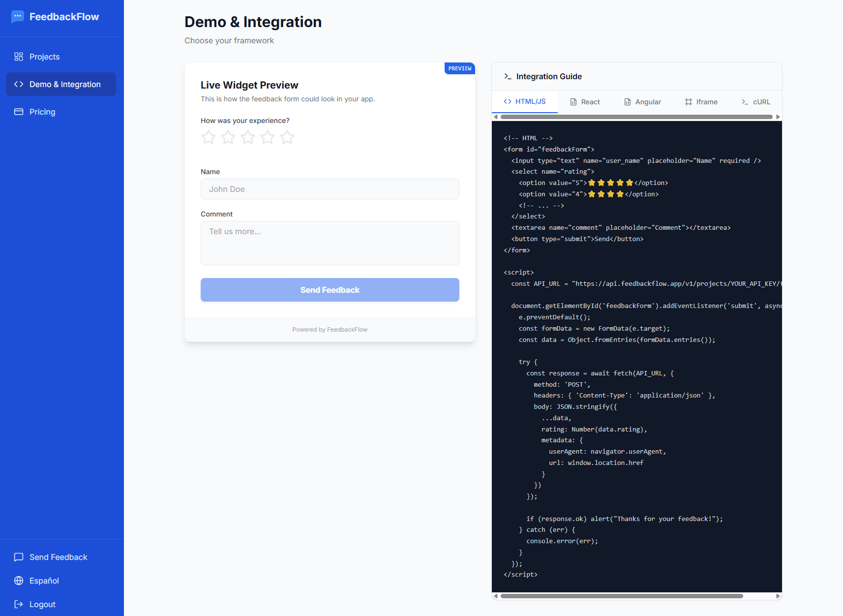Click the 'const API_URL' code line
Viewport: 843px width, 616px height.
tap(647, 283)
